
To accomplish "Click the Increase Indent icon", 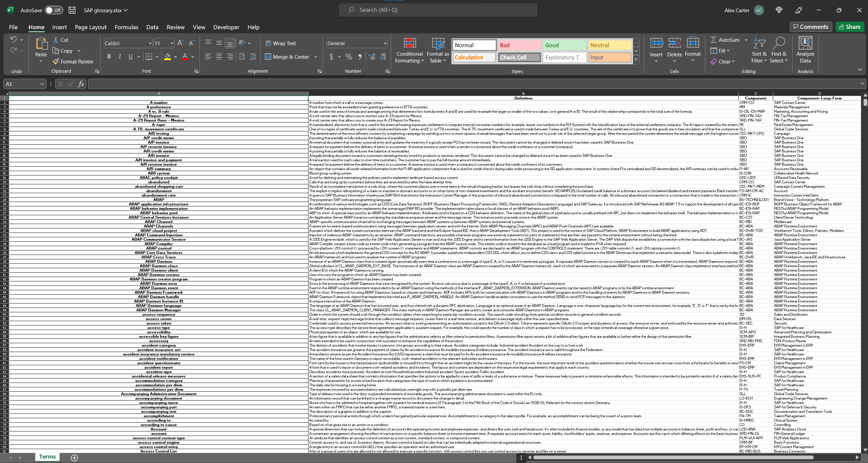I will [252, 57].
